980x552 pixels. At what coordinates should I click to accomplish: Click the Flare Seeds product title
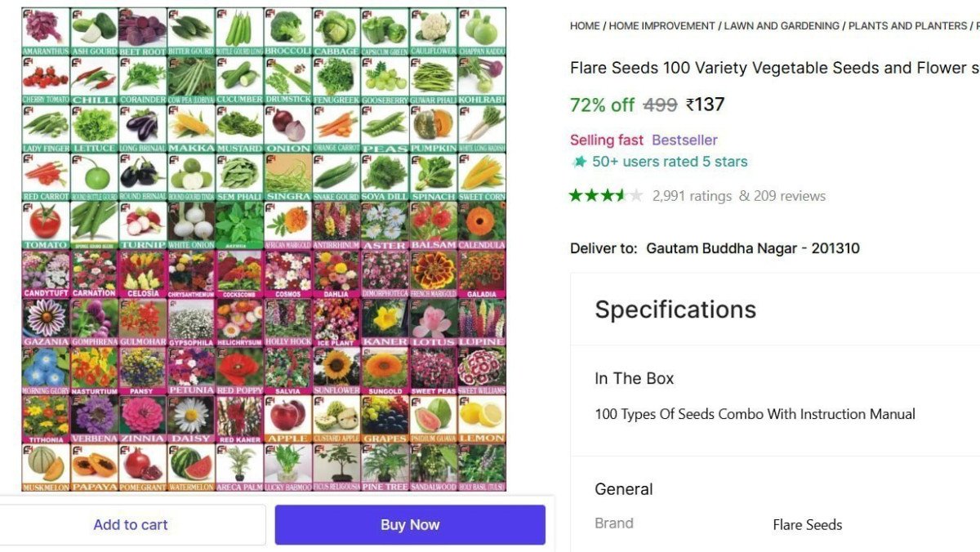(773, 68)
